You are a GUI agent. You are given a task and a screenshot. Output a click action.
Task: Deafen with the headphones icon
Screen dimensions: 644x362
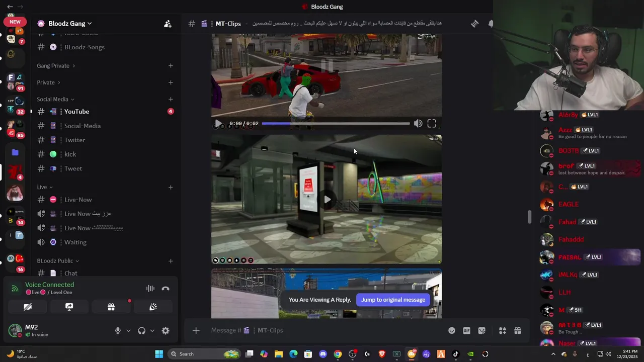pos(142,330)
